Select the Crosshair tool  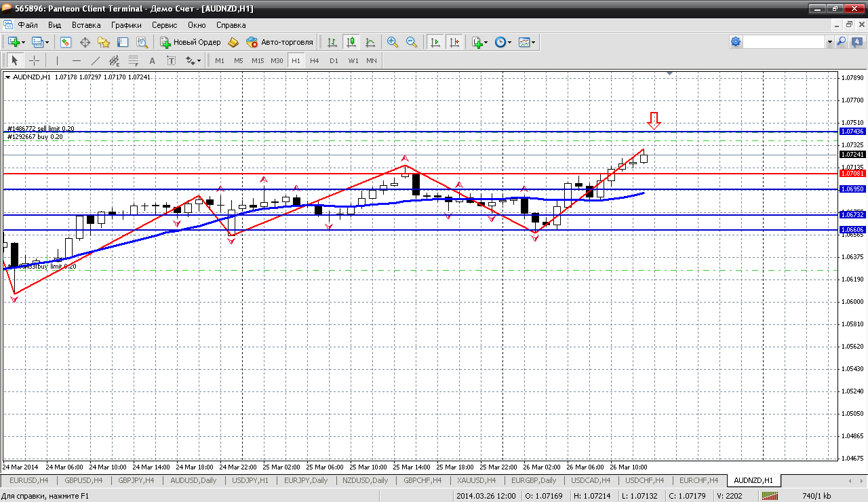pos(34,60)
